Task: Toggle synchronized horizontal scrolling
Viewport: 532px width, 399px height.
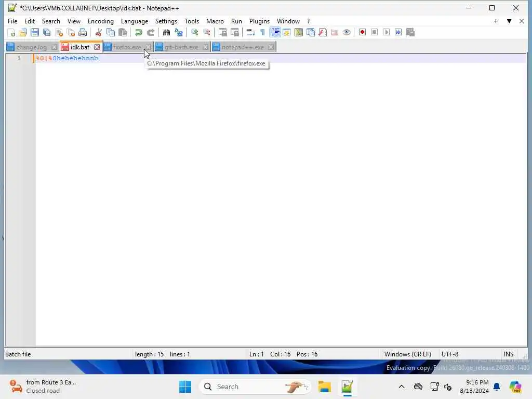Action: 234,32
